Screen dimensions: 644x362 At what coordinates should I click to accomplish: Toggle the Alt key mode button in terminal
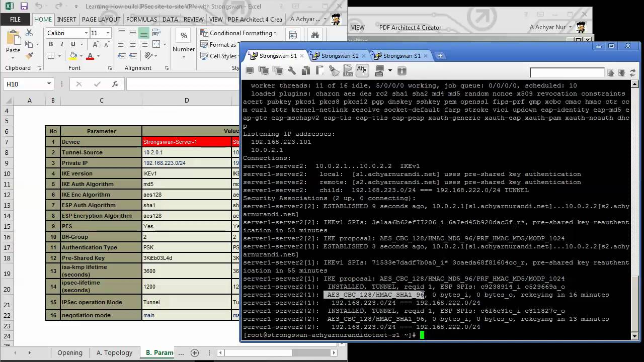(362, 71)
